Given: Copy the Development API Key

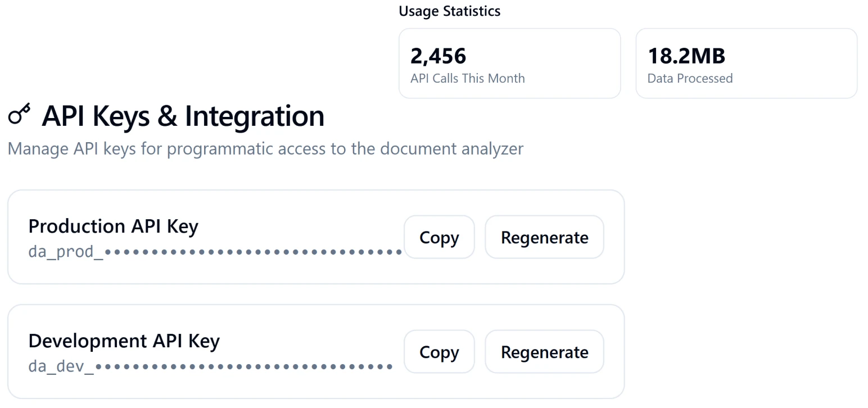Looking at the screenshot, I should [x=438, y=352].
